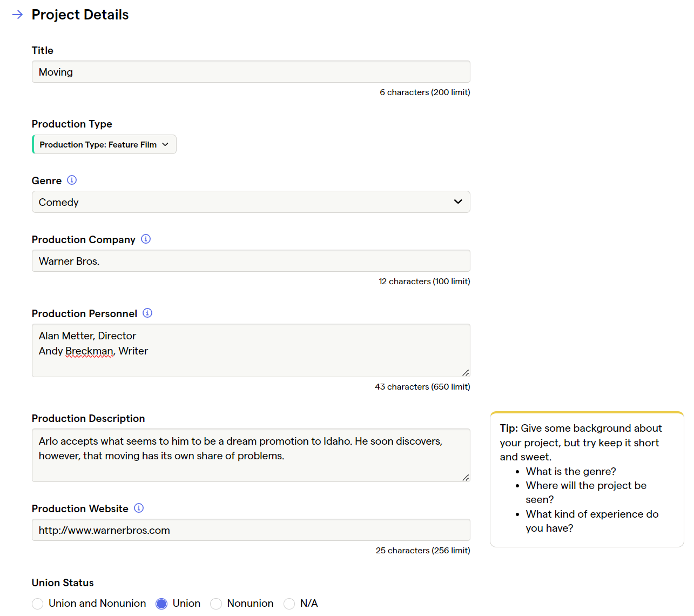Click the Project Details heading

[80, 15]
